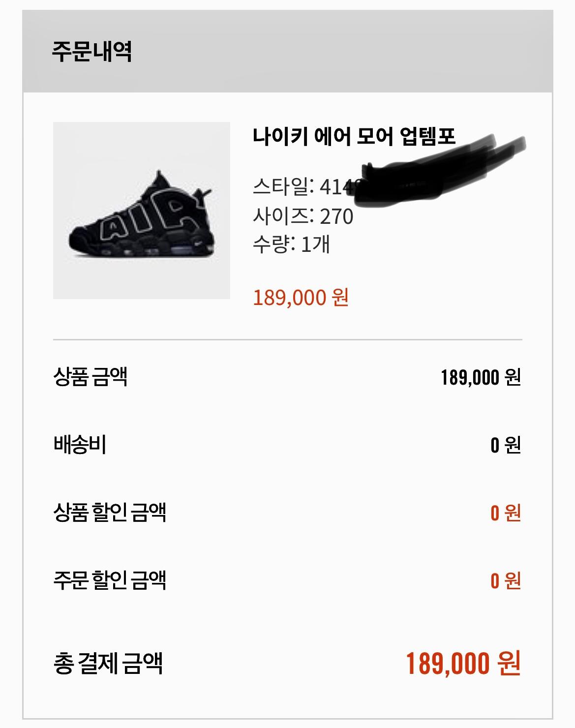Image resolution: width=575 pixels, height=728 pixels.
Task: Select the large red total 189,000 원
Action: (463, 664)
